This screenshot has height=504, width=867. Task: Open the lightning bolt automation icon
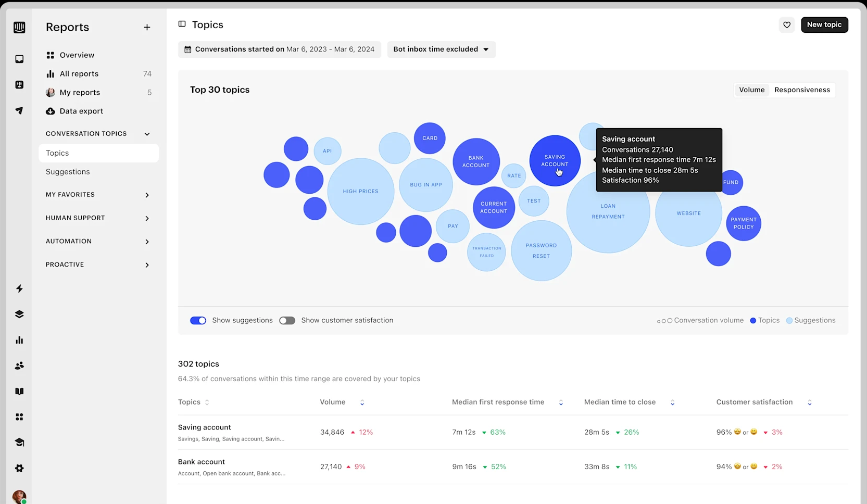[x=19, y=288]
